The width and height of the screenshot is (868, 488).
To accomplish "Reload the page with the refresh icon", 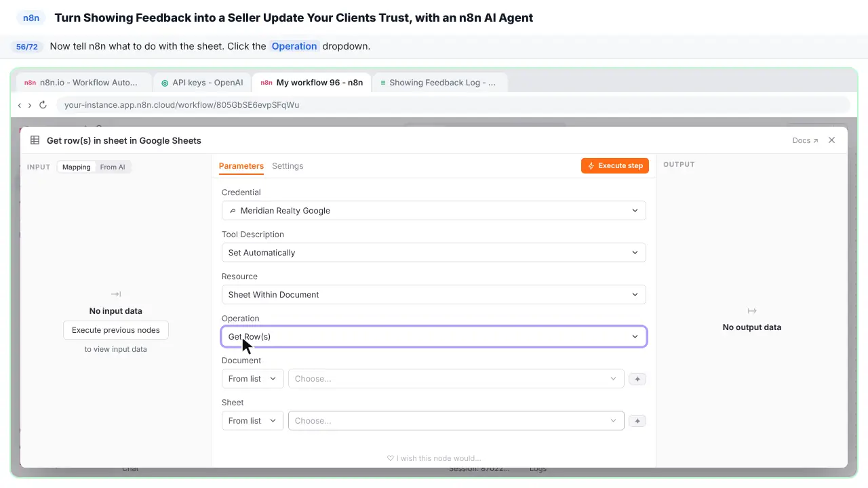I will [43, 105].
